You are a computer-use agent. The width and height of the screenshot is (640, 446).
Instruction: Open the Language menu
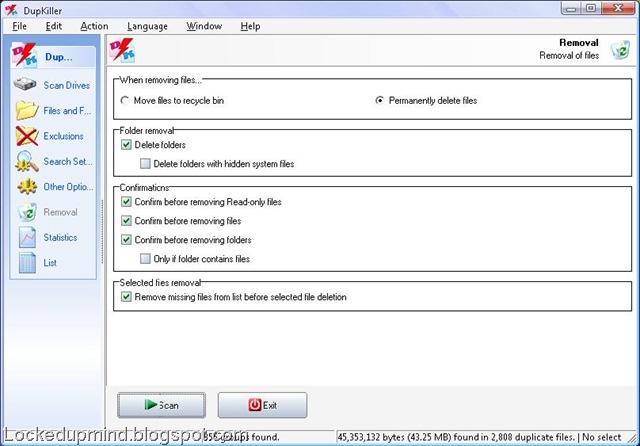click(147, 26)
